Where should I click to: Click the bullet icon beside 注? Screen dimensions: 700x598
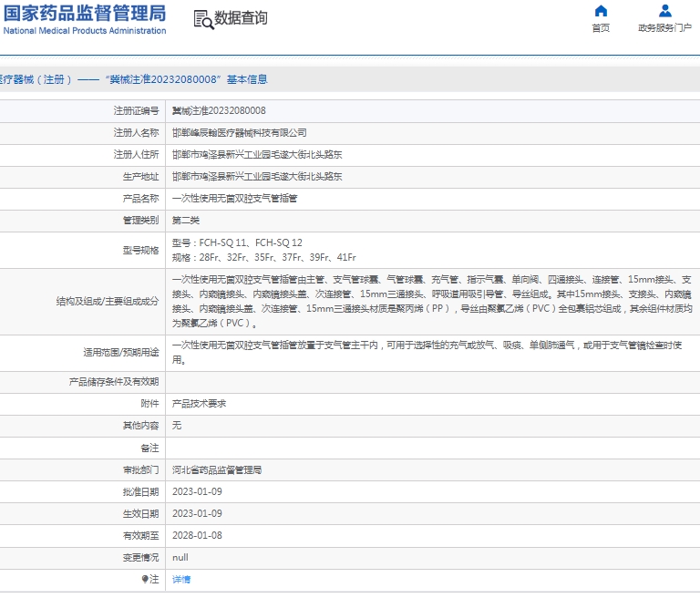[x=144, y=579]
